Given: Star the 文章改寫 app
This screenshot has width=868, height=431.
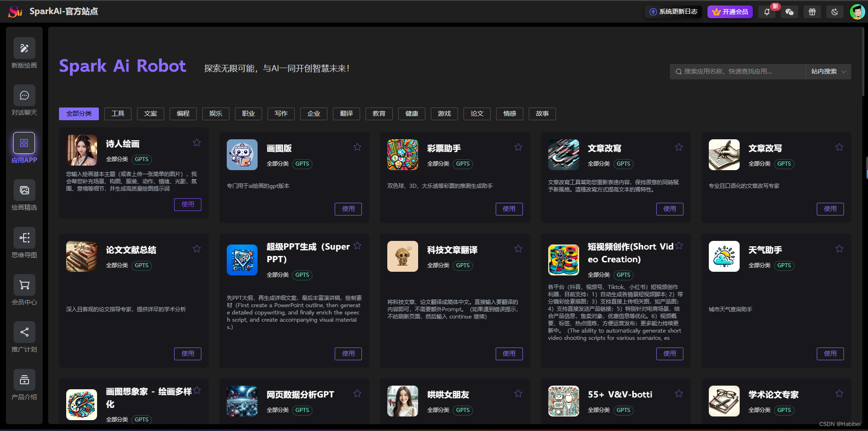Looking at the screenshot, I should click(679, 147).
